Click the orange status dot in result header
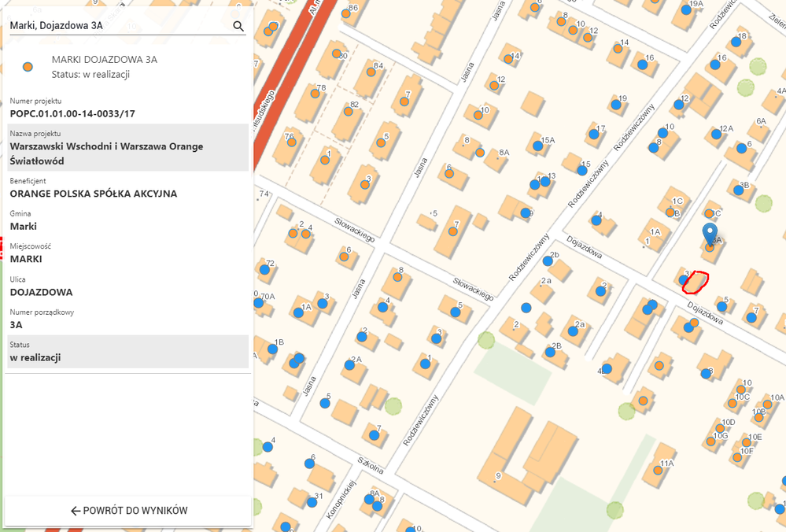786x532 pixels. click(x=28, y=67)
